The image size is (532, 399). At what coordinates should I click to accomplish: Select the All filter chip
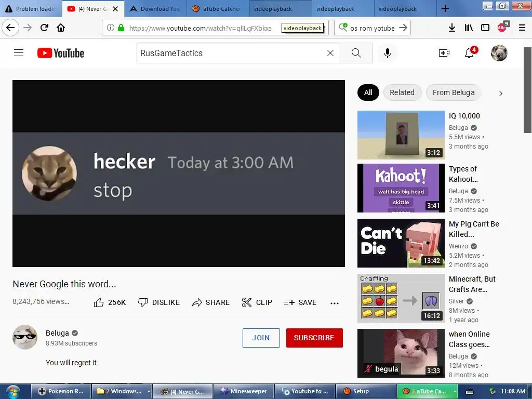point(368,92)
